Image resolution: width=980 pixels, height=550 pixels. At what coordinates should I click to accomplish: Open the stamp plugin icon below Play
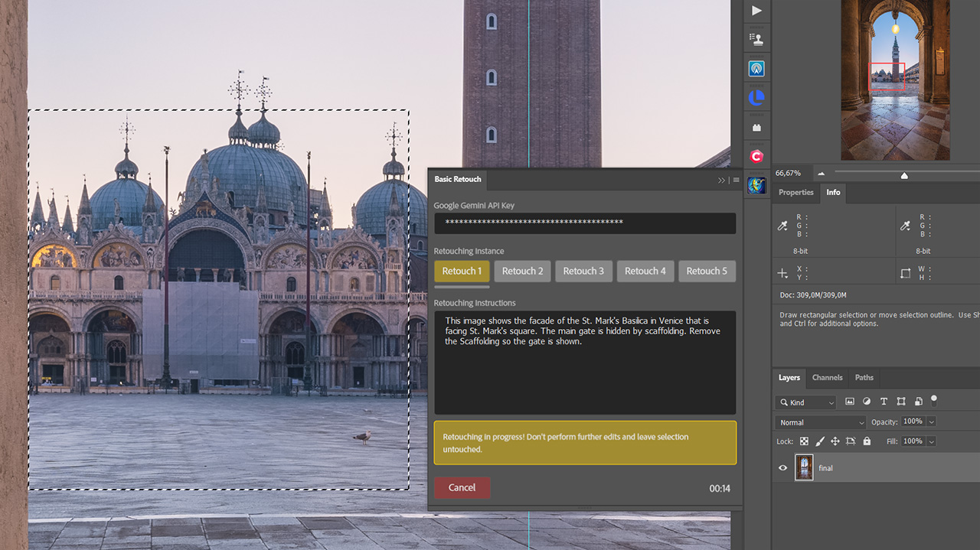[x=756, y=37]
